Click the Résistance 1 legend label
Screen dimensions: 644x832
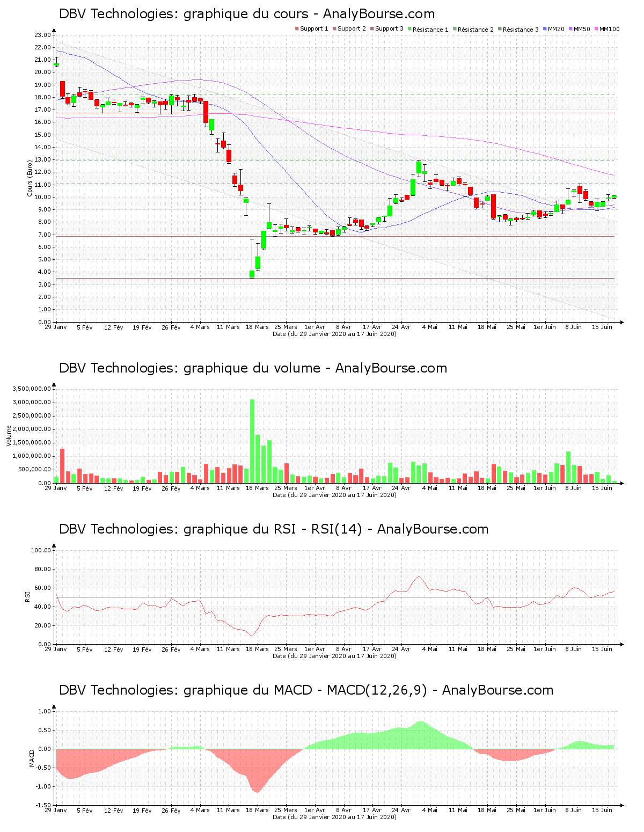click(430, 30)
